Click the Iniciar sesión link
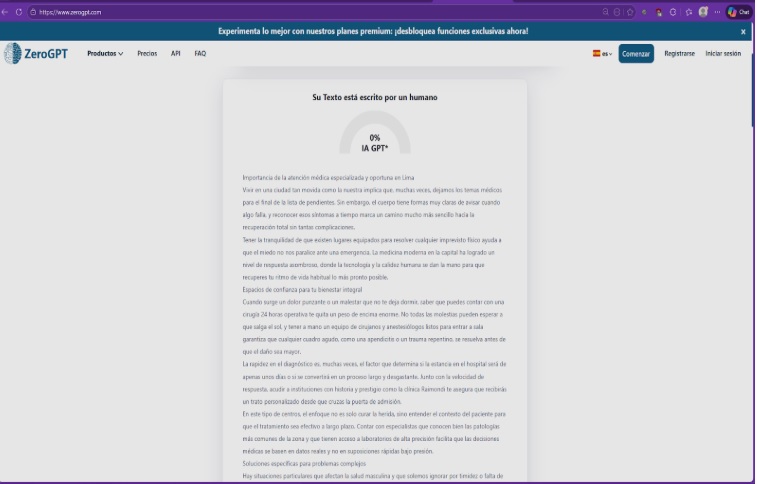 coord(723,53)
